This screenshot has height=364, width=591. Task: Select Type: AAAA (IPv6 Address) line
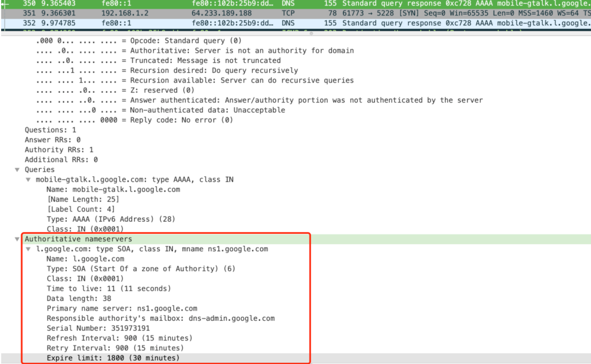coord(111,219)
